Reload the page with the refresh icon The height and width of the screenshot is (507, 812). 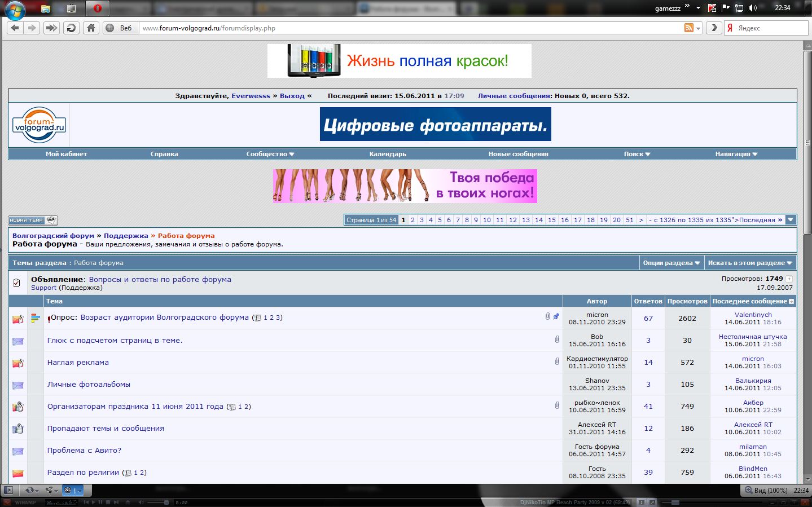pos(71,28)
